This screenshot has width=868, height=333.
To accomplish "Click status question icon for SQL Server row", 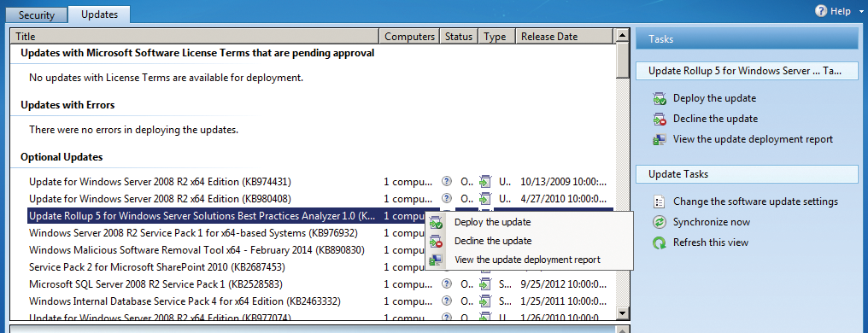I will [x=447, y=283].
